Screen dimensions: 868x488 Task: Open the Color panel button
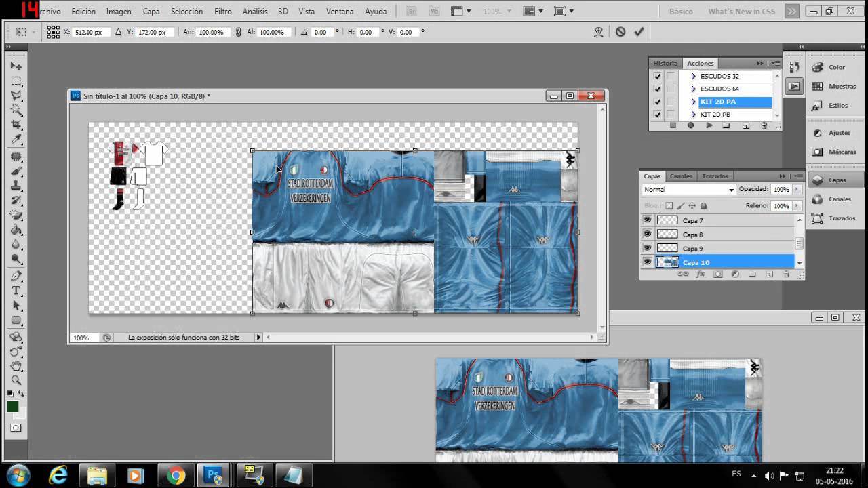(x=835, y=67)
